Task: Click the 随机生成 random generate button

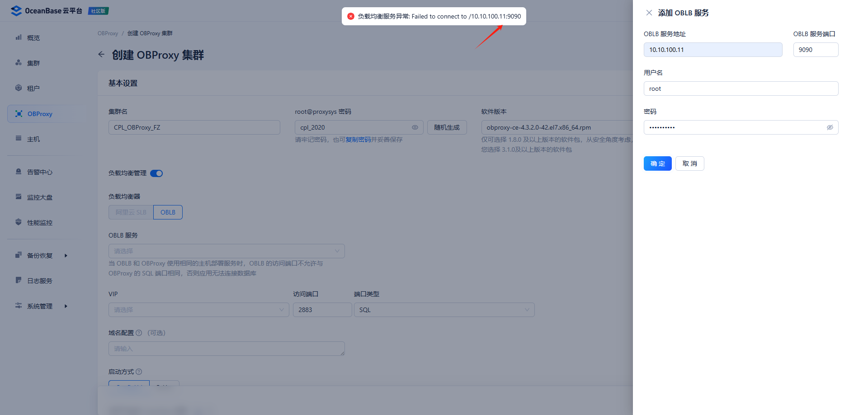Action: (447, 127)
